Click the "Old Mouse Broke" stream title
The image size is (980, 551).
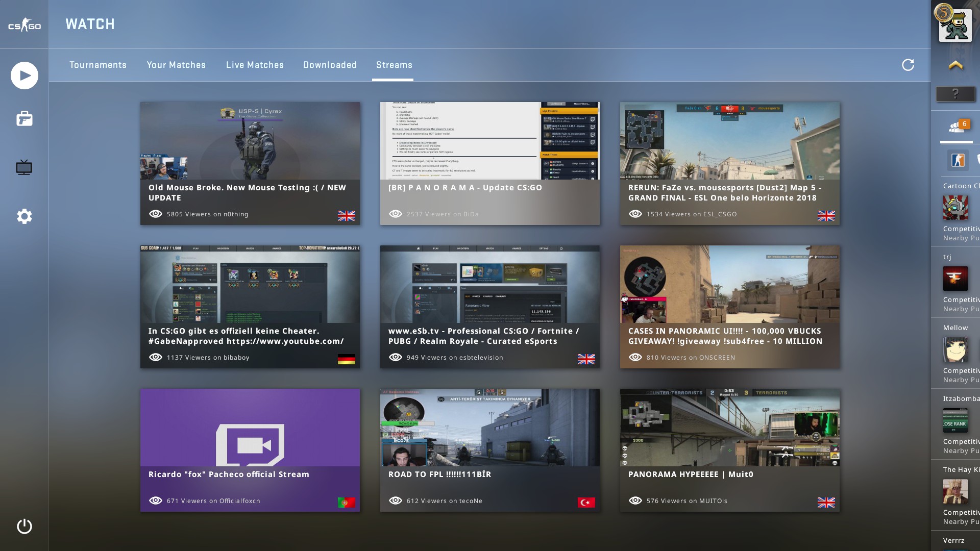(x=247, y=193)
